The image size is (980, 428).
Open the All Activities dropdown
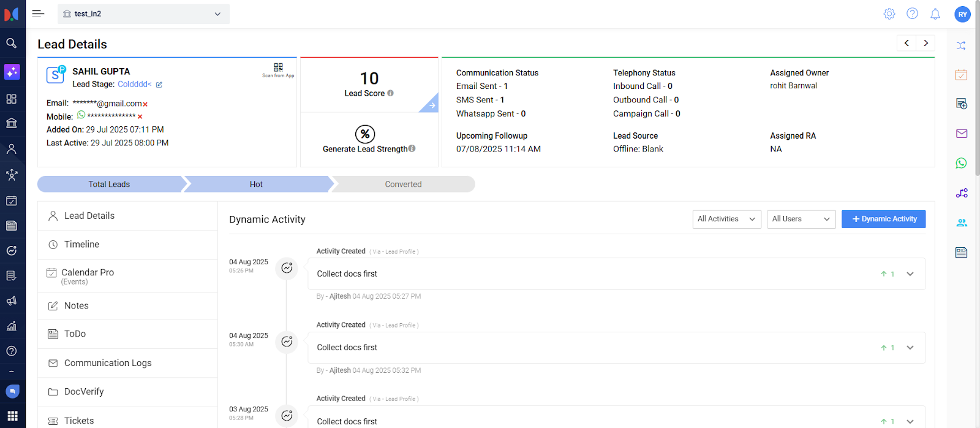pos(726,219)
